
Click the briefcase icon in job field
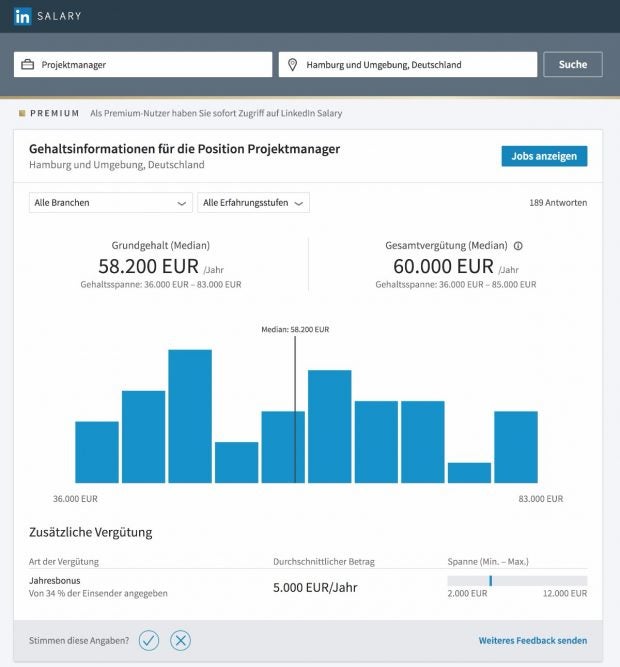[28, 65]
